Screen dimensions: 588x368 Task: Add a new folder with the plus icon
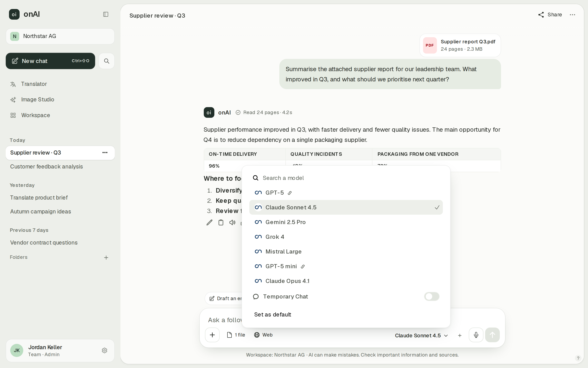[106, 258]
